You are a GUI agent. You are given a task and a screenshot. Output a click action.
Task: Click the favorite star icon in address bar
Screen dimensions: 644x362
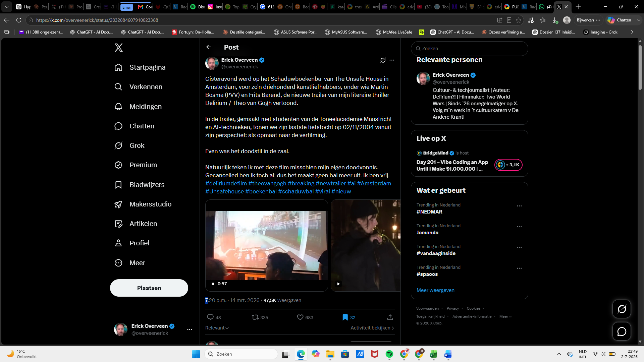519,20
